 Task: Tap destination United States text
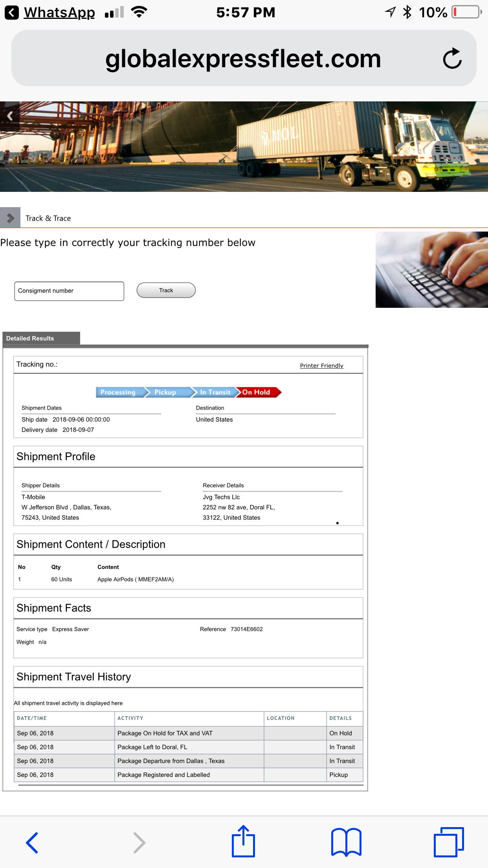tap(215, 419)
